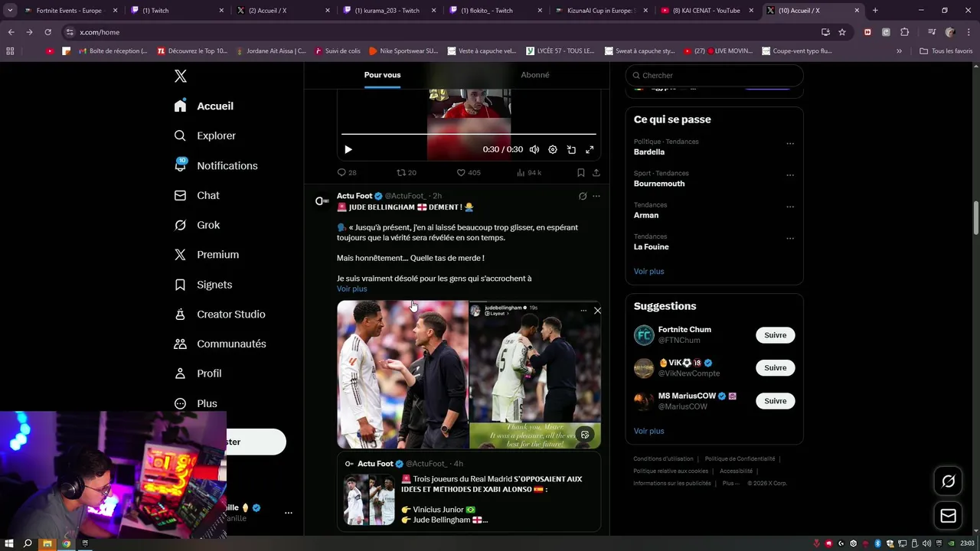
Task: Switch to the kurama_203 - Twitch tab
Action: [387, 11]
